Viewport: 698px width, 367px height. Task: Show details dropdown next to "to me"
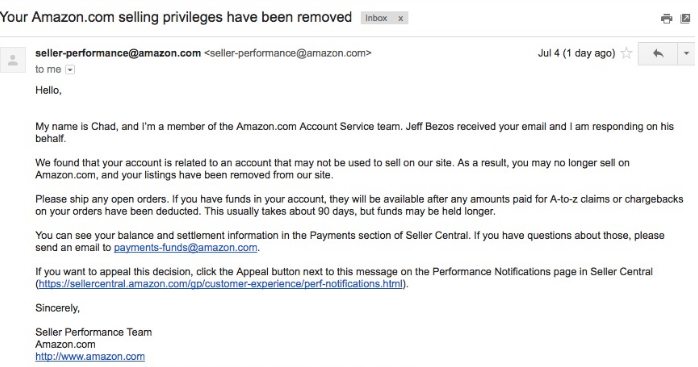click(70, 69)
